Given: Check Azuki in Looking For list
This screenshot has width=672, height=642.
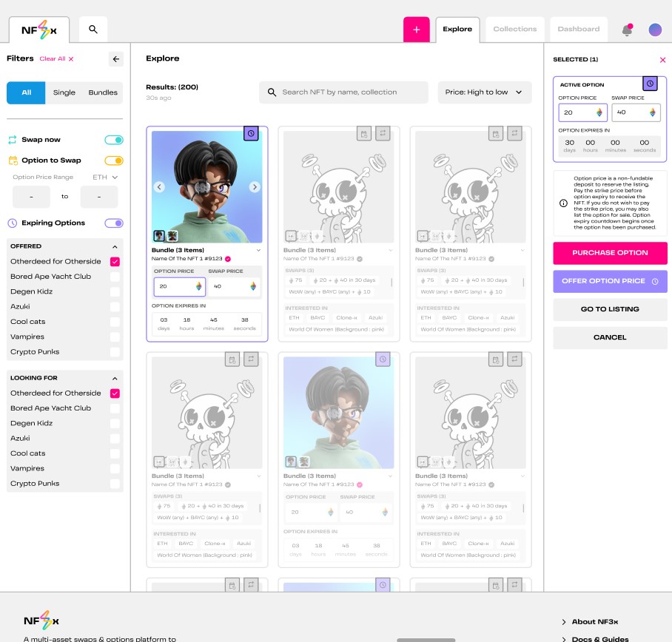Looking at the screenshot, I should pos(115,439).
